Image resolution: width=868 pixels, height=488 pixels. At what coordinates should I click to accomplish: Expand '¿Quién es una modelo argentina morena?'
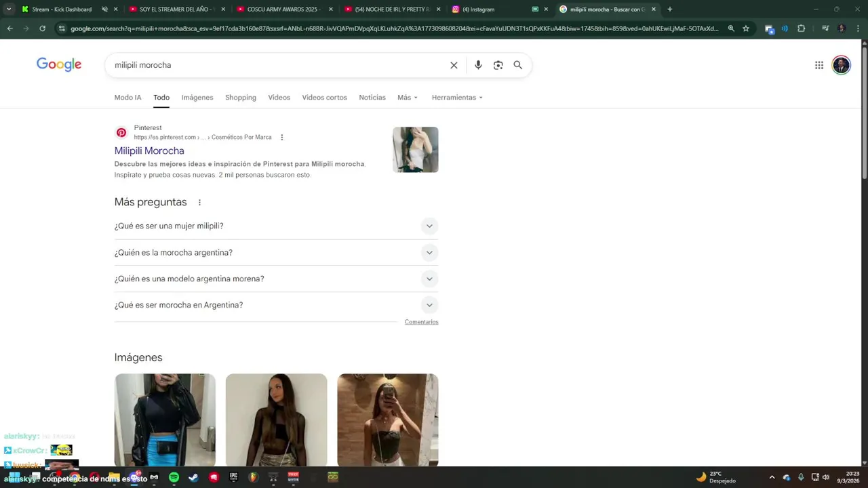point(276,279)
